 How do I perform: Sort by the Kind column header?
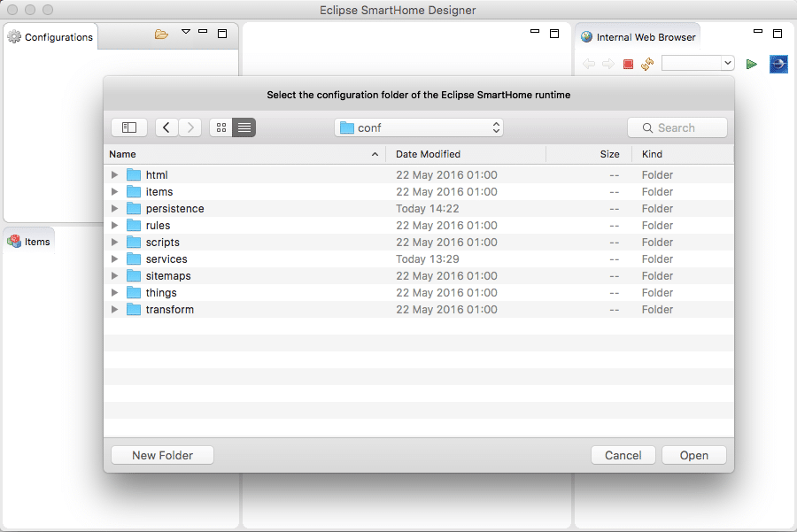click(683, 154)
